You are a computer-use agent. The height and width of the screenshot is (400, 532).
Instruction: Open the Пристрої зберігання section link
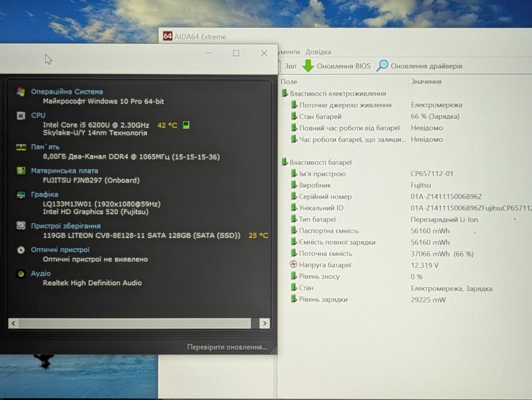click(66, 226)
